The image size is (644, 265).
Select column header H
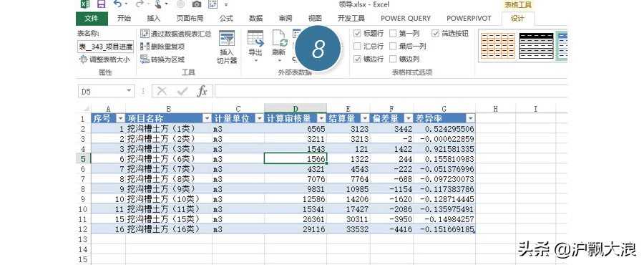click(x=495, y=109)
